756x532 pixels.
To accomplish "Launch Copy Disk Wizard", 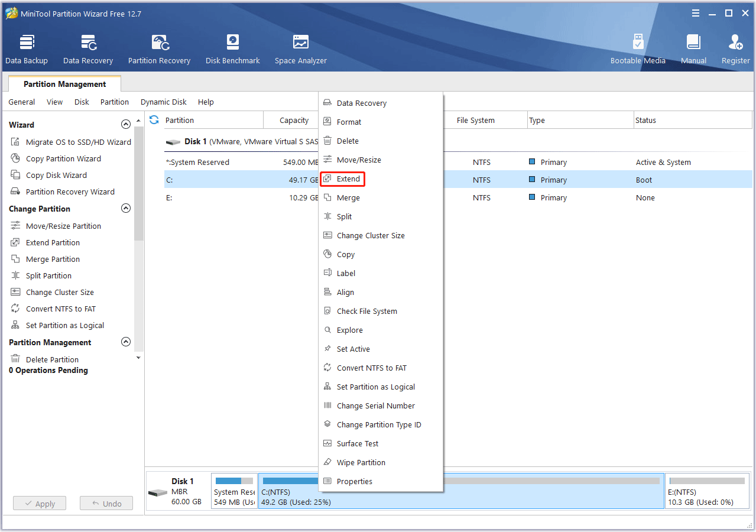I will [x=49, y=175].
